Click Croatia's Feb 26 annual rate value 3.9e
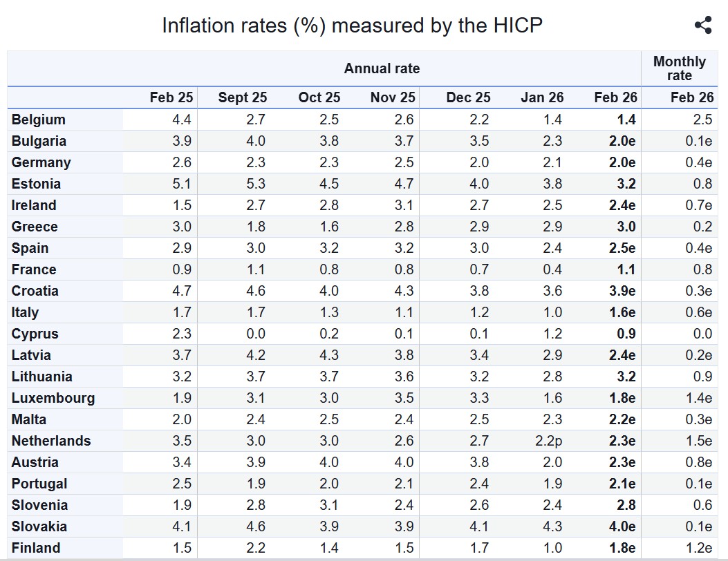 [x=622, y=291]
